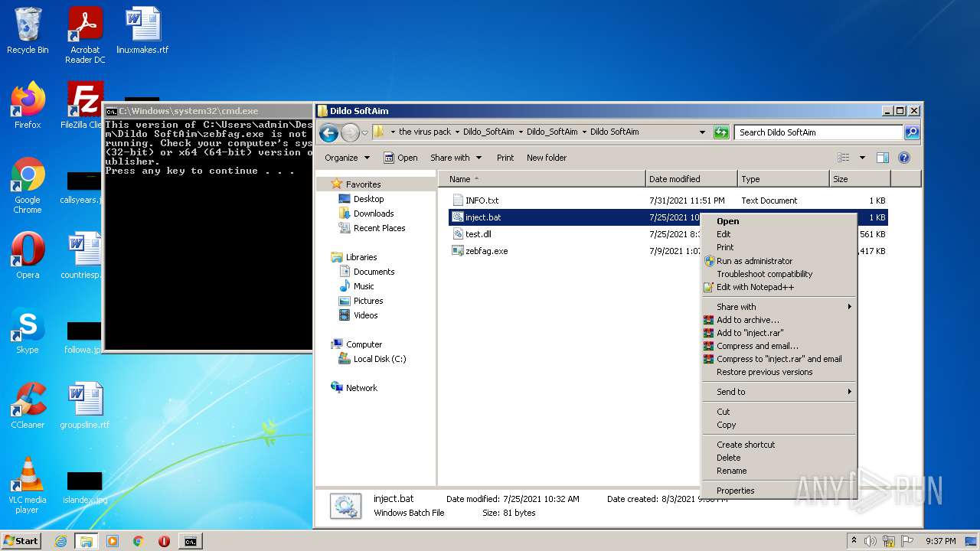Expand Send to context submenu
This screenshot has width=980, height=551.
click(x=779, y=392)
